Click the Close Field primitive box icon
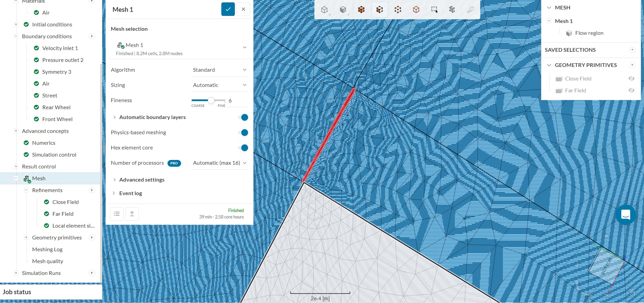Viewport: 644px width, 303px height. pyautogui.click(x=559, y=79)
